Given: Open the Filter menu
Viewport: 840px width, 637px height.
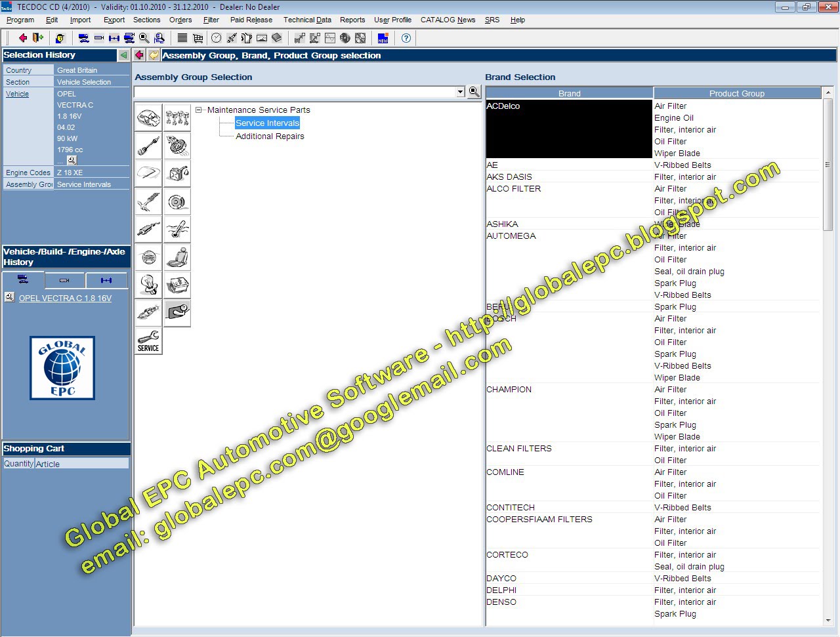Looking at the screenshot, I should [x=211, y=20].
